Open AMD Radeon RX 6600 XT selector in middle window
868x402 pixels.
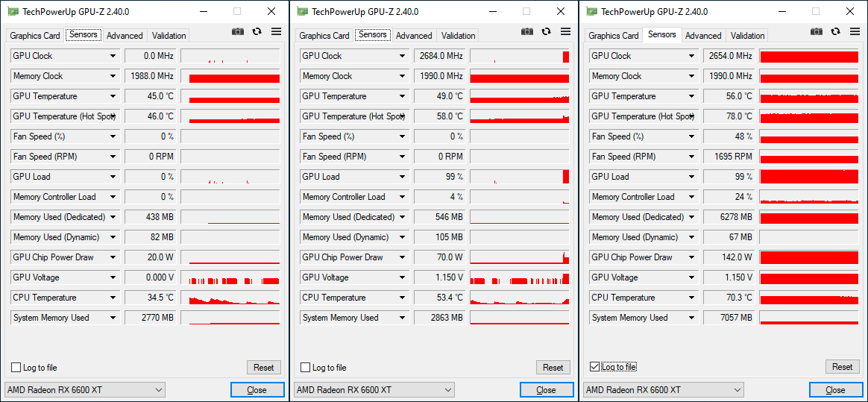374,390
